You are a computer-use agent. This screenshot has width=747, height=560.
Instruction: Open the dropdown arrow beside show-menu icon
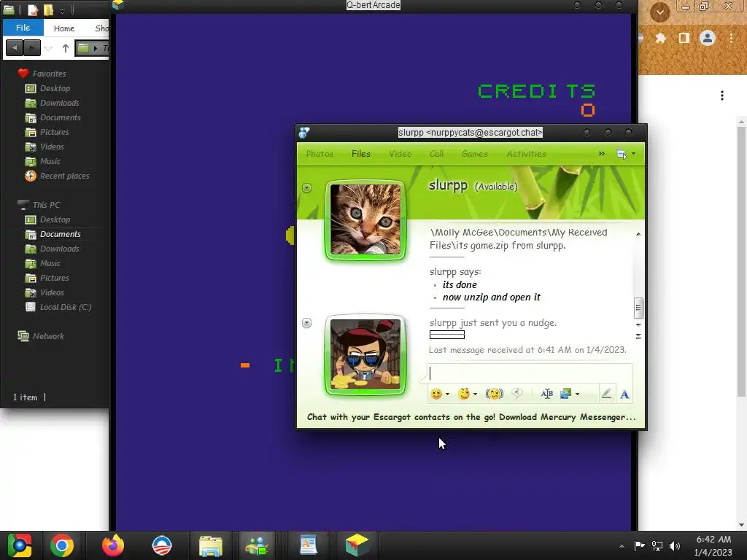coord(633,154)
